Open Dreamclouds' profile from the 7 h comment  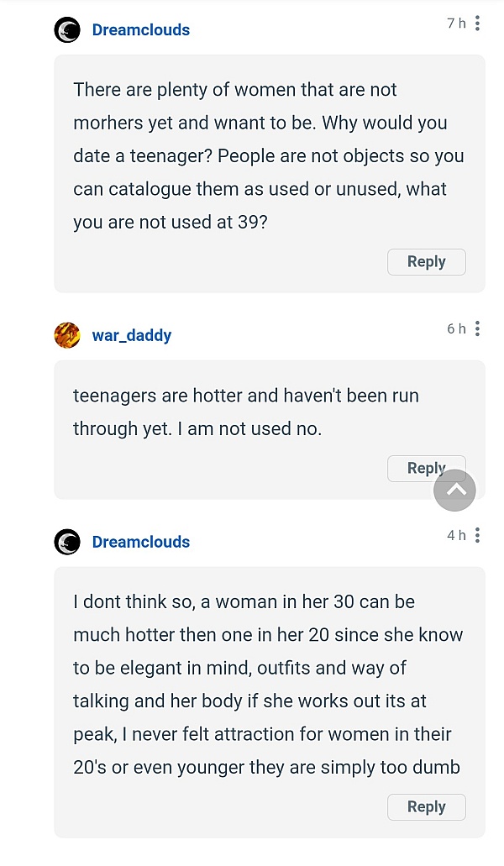pyautogui.click(x=141, y=30)
